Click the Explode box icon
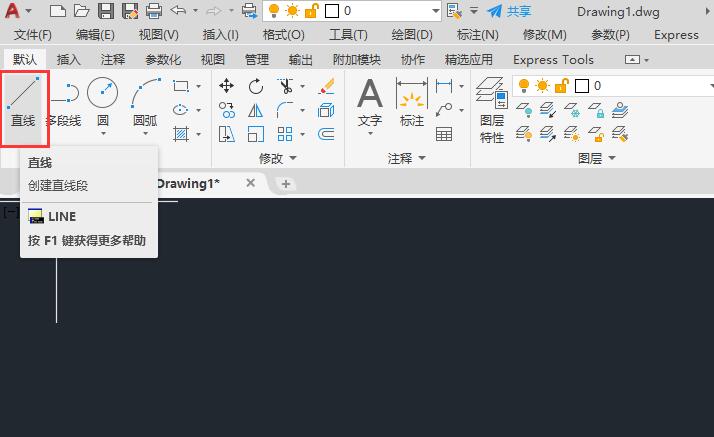The width and height of the screenshot is (714, 437). click(326, 110)
